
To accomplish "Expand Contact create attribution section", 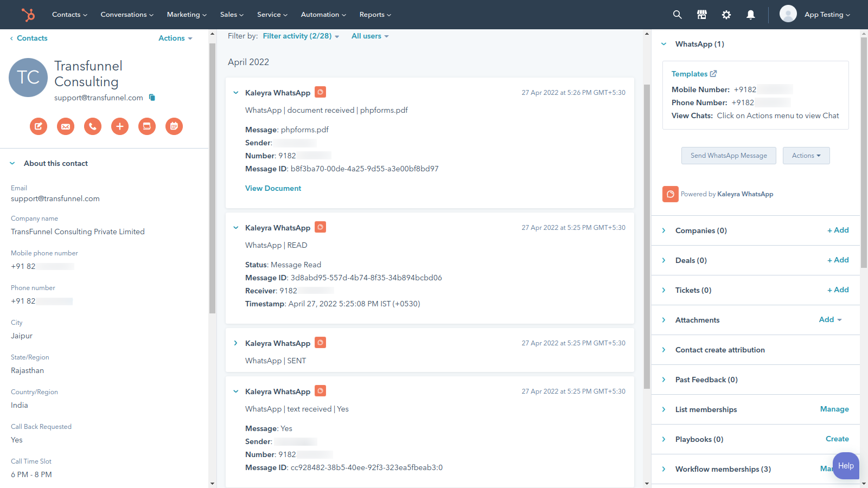I will (x=664, y=350).
